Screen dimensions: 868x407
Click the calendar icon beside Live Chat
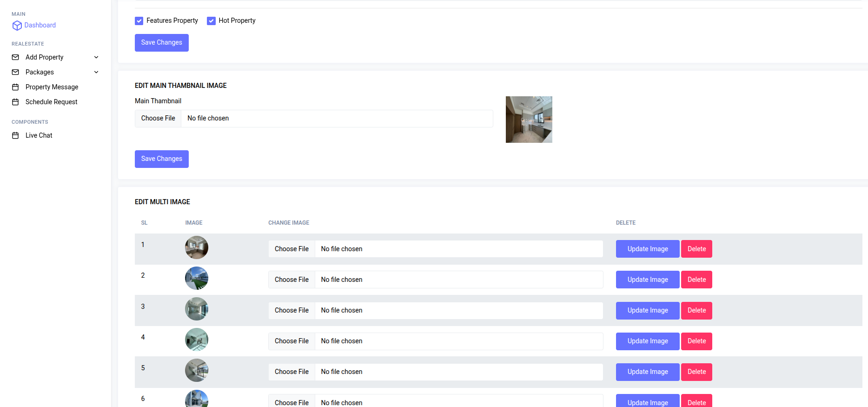tap(15, 135)
